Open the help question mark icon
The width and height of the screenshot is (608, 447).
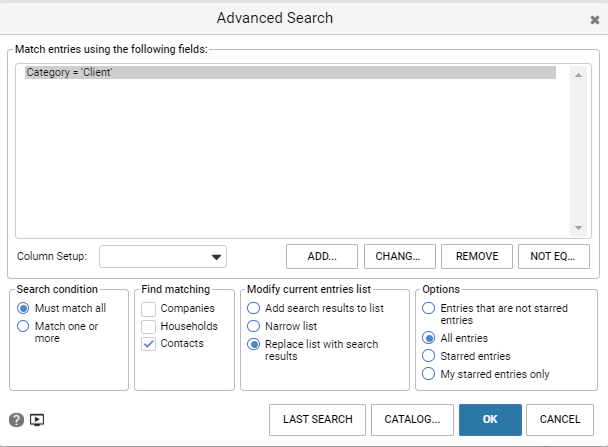[16, 419]
